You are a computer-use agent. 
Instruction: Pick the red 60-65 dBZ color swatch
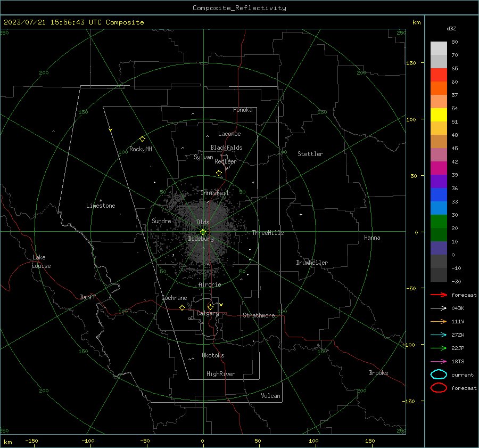(439, 75)
